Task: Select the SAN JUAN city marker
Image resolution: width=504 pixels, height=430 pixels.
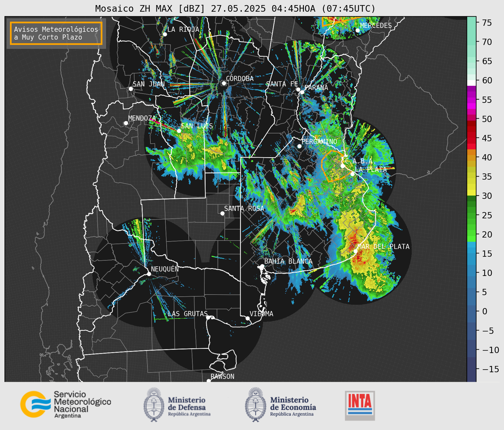Action: 131,89
